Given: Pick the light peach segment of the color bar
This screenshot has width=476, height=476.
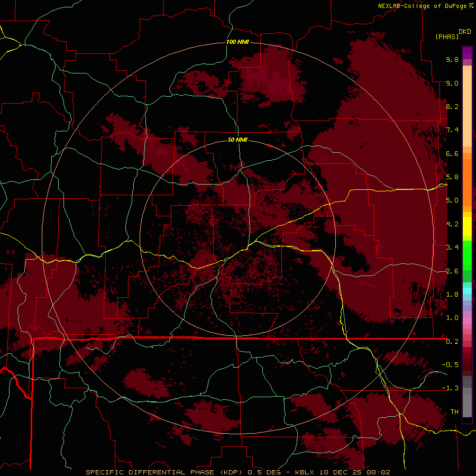Looking at the screenshot, I should tap(467, 108).
